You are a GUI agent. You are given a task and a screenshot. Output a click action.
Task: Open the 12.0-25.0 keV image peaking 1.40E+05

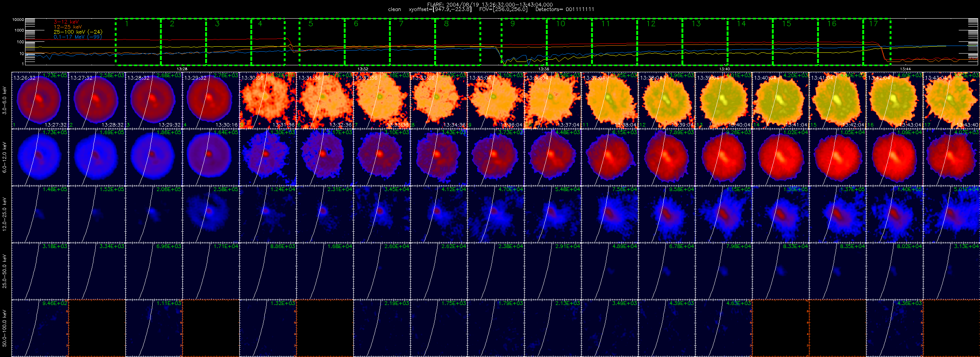tap(895, 214)
